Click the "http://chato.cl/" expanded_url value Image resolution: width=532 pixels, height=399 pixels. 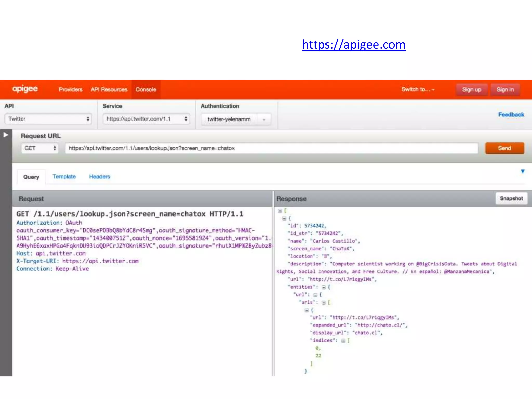pyautogui.click(x=380, y=325)
